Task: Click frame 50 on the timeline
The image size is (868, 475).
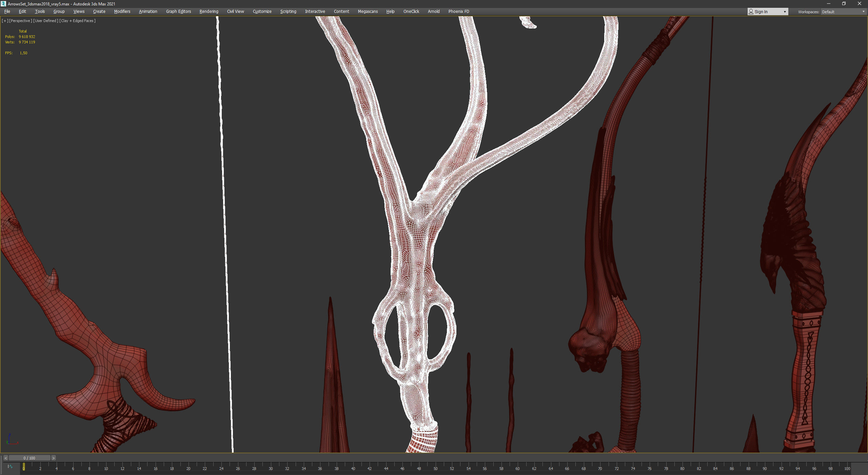Action: tap(435, 468)
